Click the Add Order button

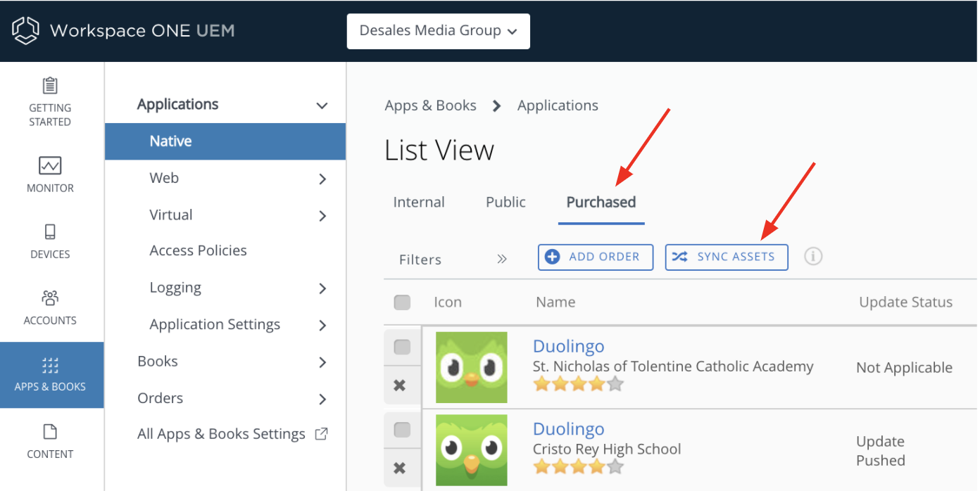pos(596,257)
